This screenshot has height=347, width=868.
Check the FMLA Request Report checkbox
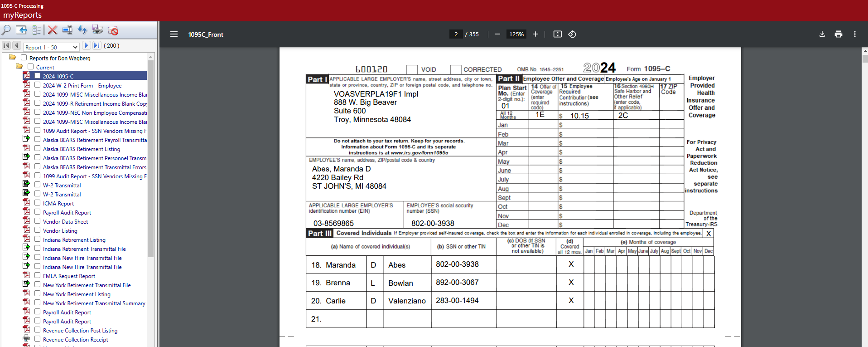[37, 275]
